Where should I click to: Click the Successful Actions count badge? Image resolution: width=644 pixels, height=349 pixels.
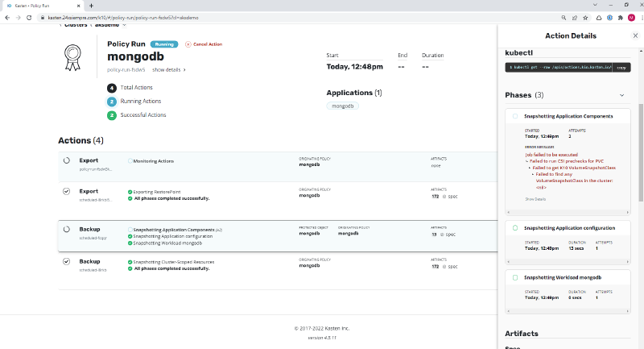tap(112, 115)
